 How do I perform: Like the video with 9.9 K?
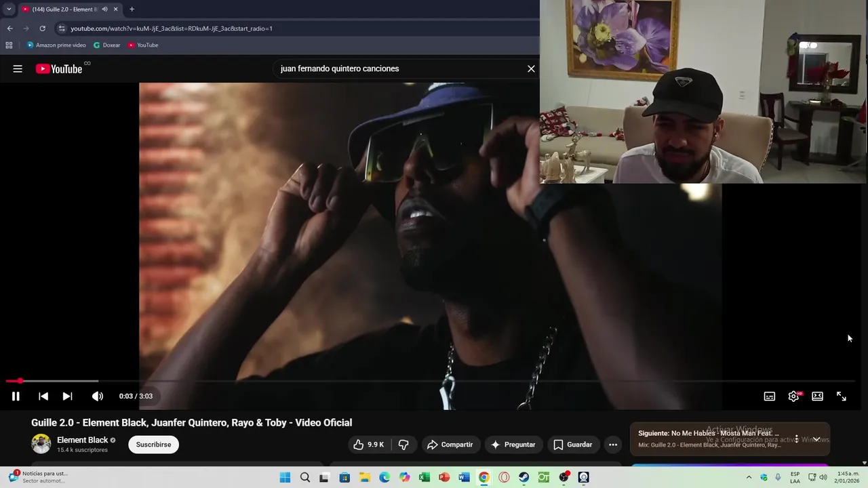368,445
